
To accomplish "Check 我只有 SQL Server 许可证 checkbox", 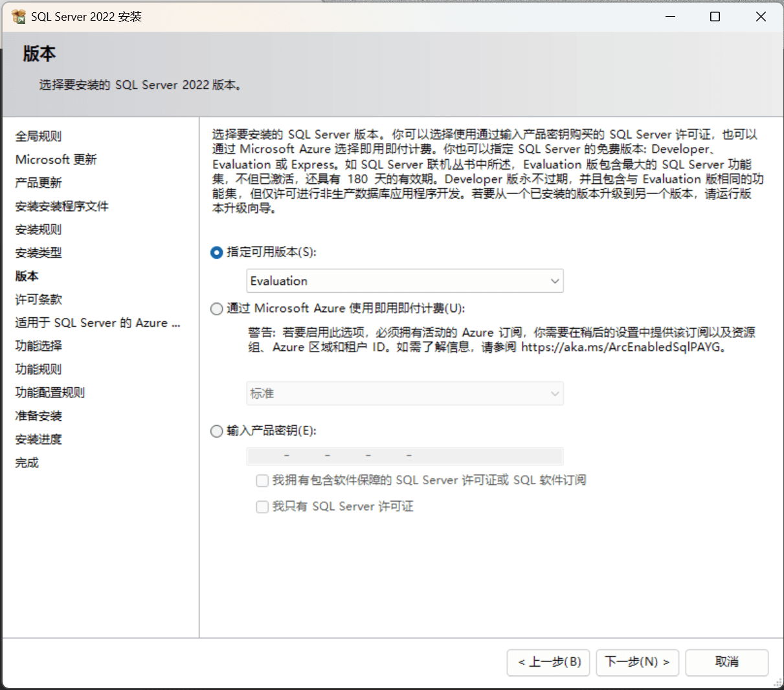I will pos(262,507).
